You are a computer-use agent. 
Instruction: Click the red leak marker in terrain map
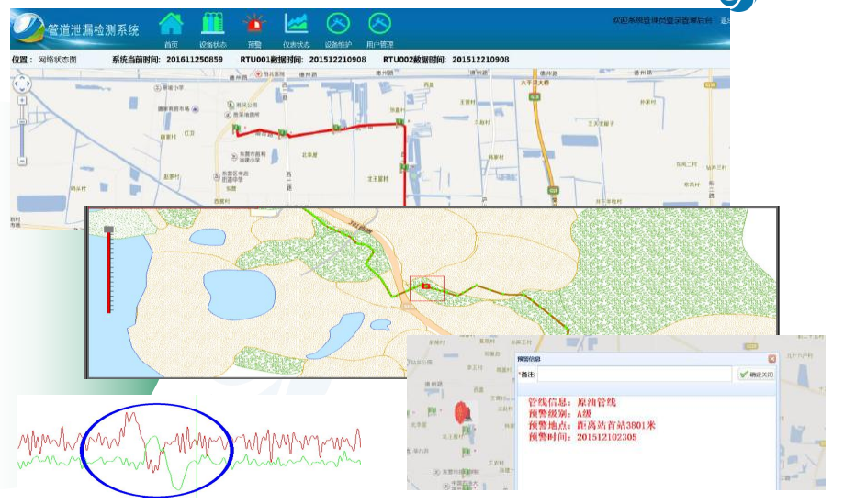425,286
